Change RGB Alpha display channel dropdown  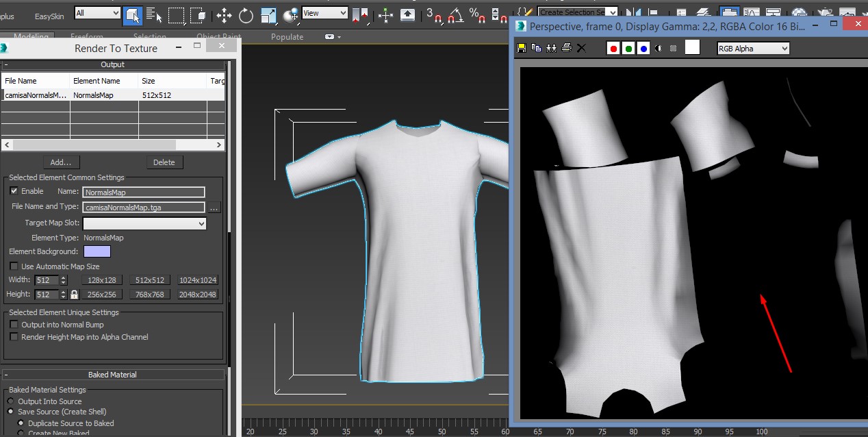[752, 48]
